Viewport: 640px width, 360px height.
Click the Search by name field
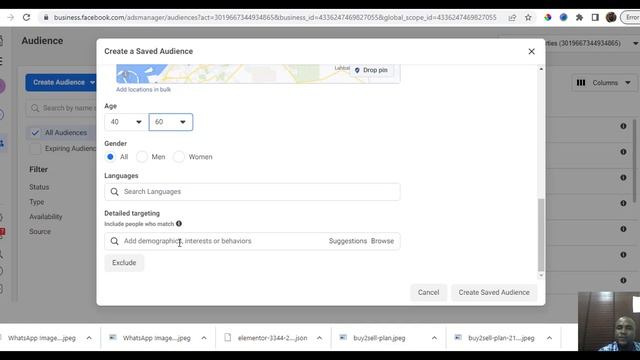[x=61, y=108]
